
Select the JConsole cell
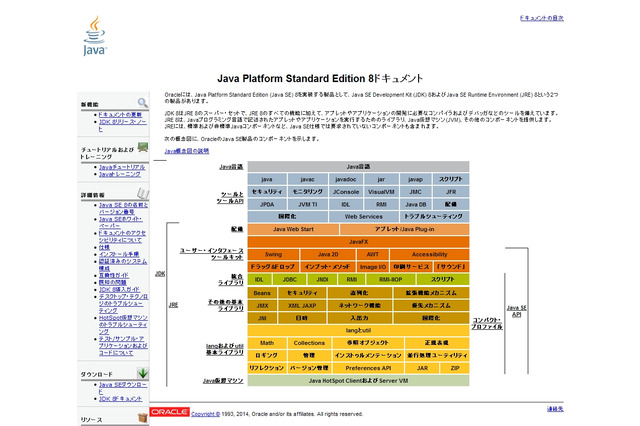[346, 192]
